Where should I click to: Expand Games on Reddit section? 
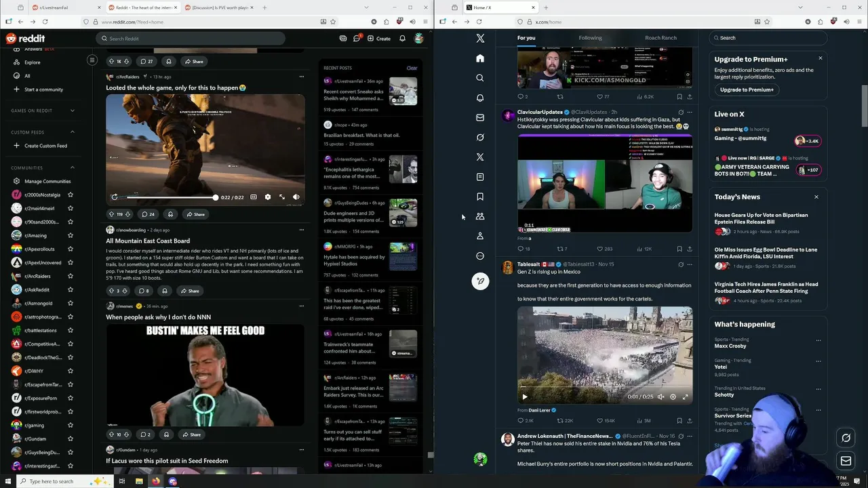(73, 110)
